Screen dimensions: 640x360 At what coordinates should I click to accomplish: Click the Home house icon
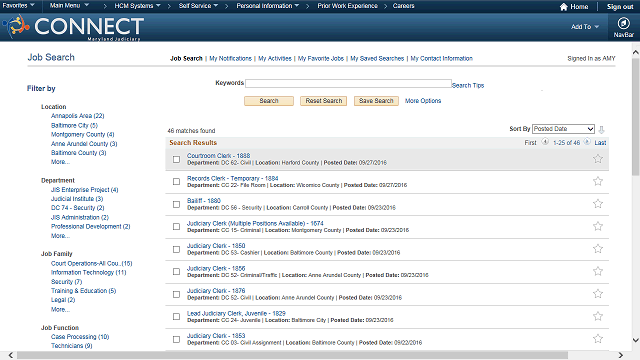click(564, 7)
